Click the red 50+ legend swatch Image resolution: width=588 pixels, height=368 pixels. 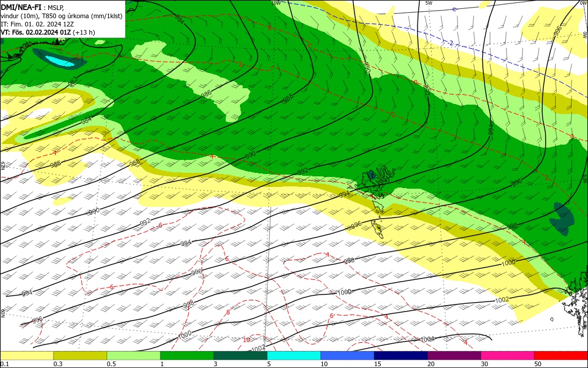[x=561, y=356]
